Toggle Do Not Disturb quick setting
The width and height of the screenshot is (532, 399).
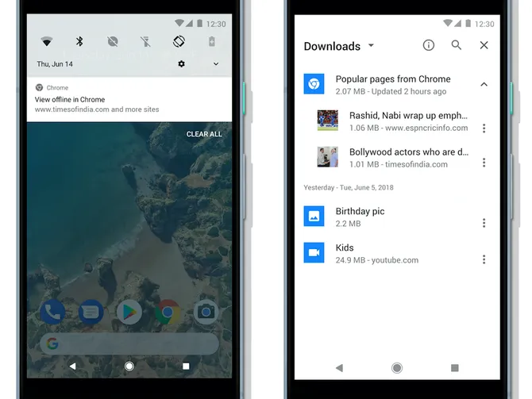coord(113,42)
